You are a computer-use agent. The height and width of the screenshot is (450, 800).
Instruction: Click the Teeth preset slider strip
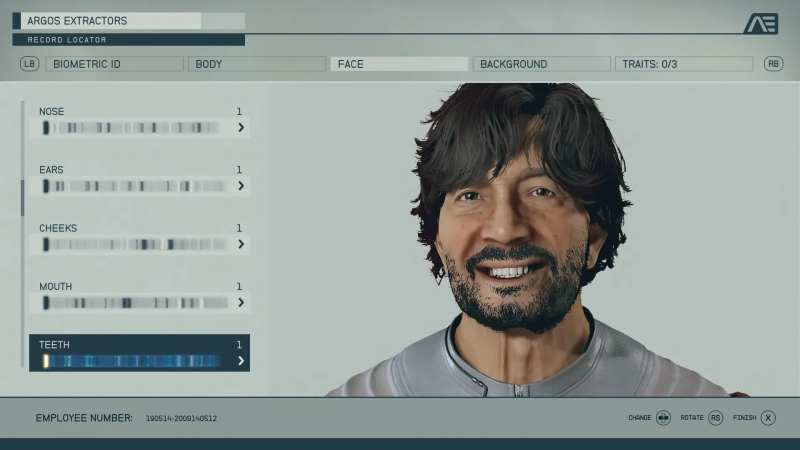135,361
